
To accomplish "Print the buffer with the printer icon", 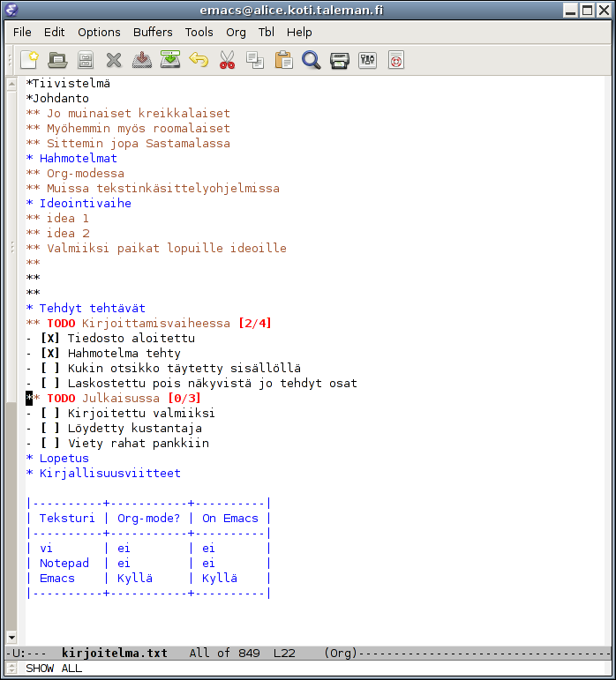I will [339, 60].
